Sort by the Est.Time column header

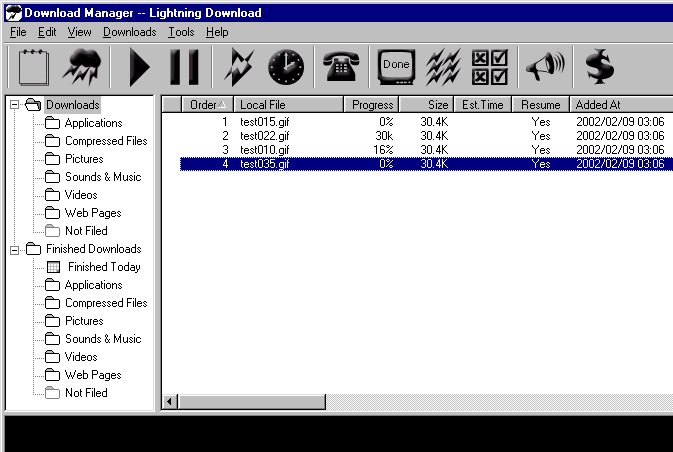click(482, 105)
